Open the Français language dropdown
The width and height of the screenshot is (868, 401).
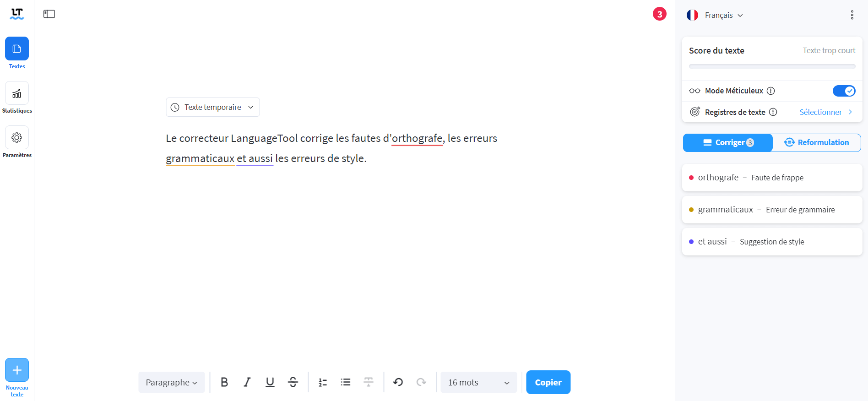tap(723, 15)
